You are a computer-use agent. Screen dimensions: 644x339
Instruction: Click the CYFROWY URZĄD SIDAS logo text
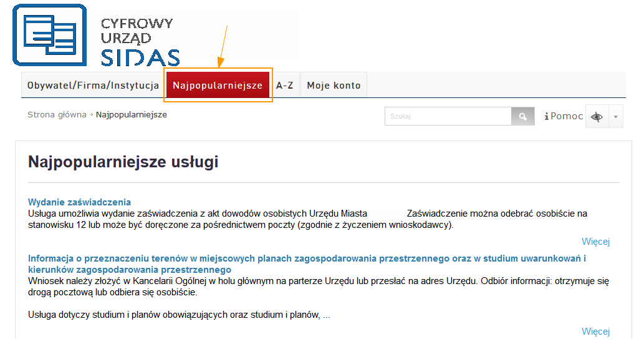click(x=140, y=42)
